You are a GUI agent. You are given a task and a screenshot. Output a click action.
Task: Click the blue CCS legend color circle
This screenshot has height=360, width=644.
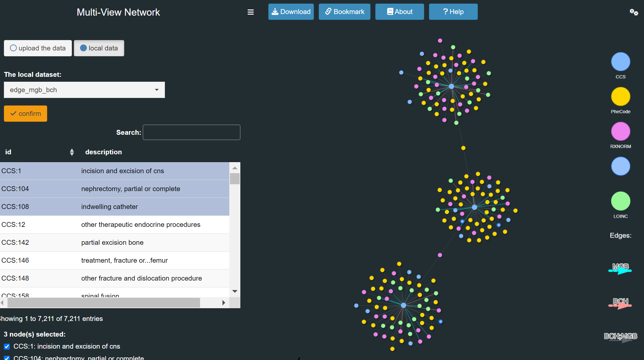[620, 62]
